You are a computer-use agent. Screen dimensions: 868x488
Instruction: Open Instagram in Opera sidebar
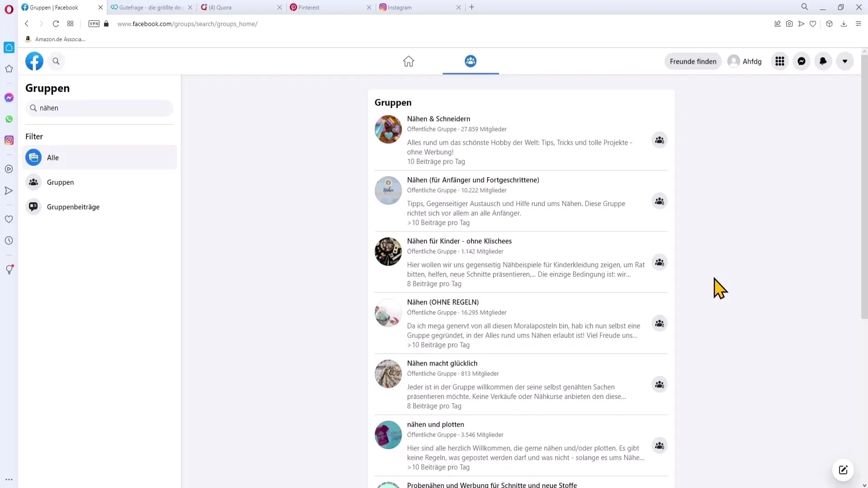click(x=9, y=141)
